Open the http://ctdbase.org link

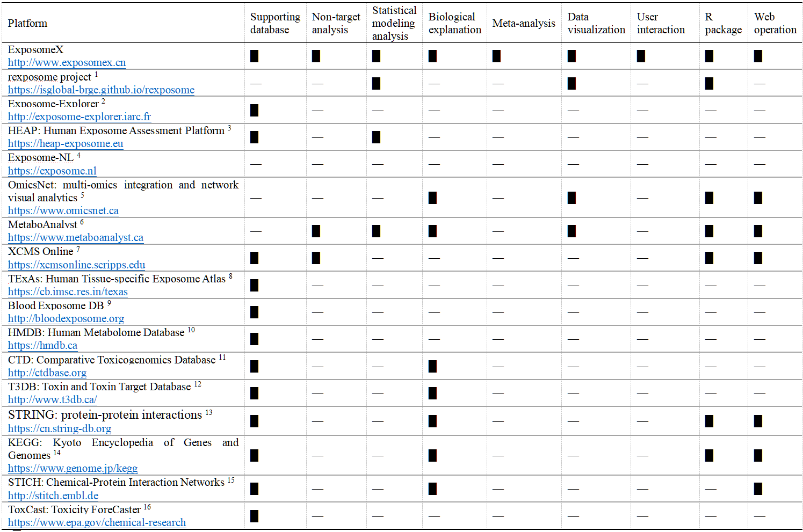point(47,373)
